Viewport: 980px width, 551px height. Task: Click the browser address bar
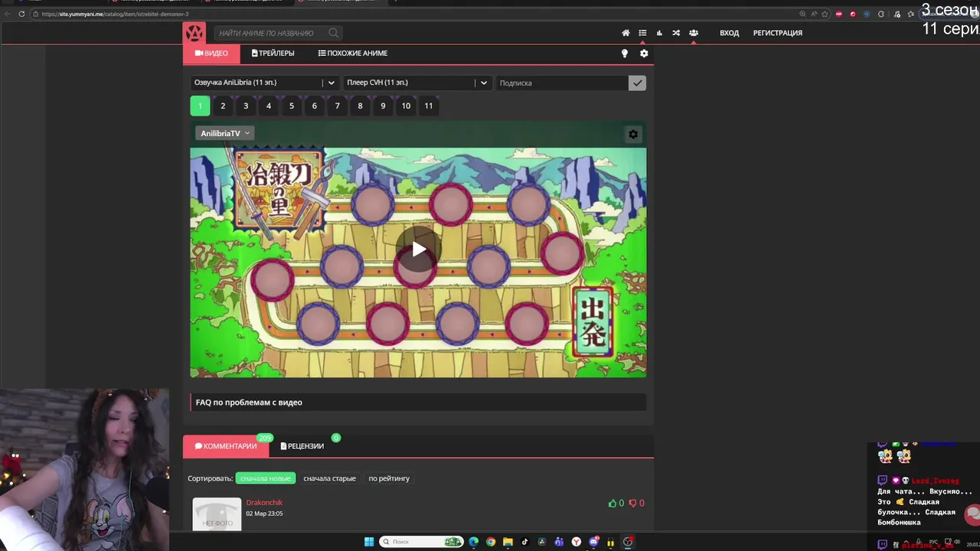413,14
